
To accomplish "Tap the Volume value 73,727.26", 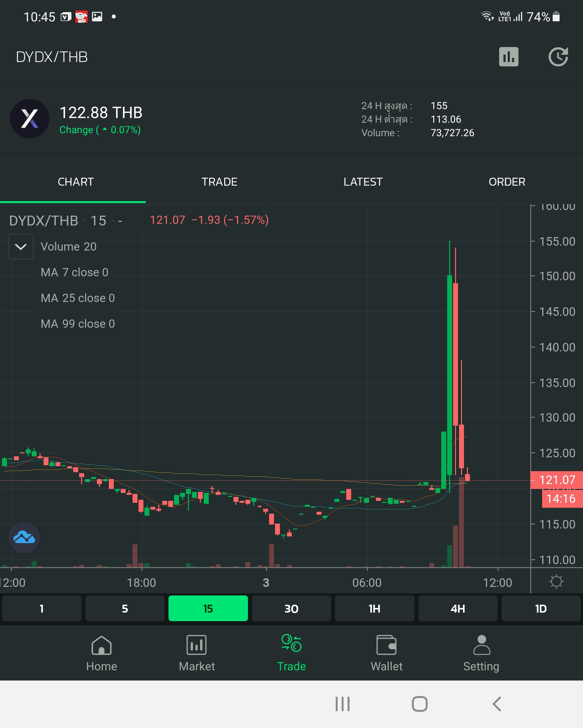I will point(452,133).
